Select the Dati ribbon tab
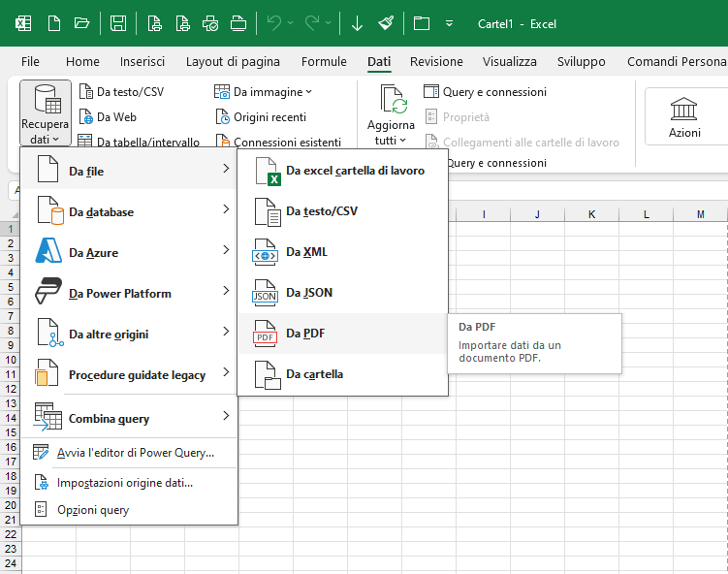Image resolution: width=728 pixels, height=574 pixels. pyautogui.click(x=379, y=61)
